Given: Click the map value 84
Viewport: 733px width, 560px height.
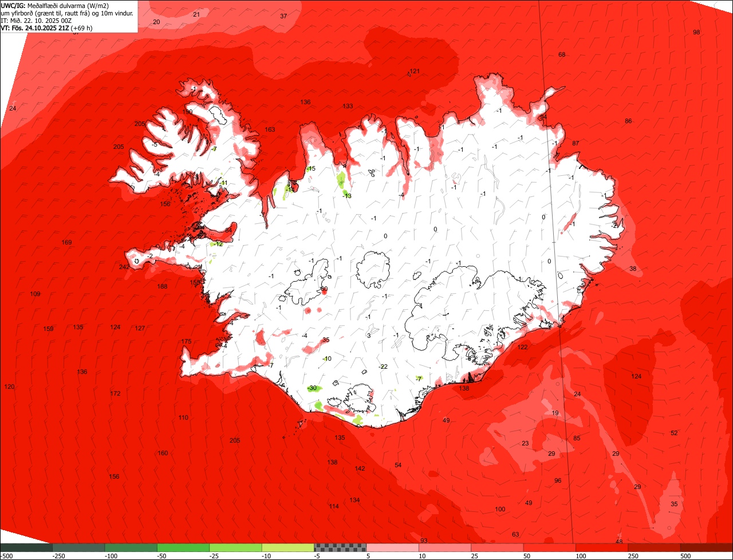Looking at the screenshot, I should [228, 230].
